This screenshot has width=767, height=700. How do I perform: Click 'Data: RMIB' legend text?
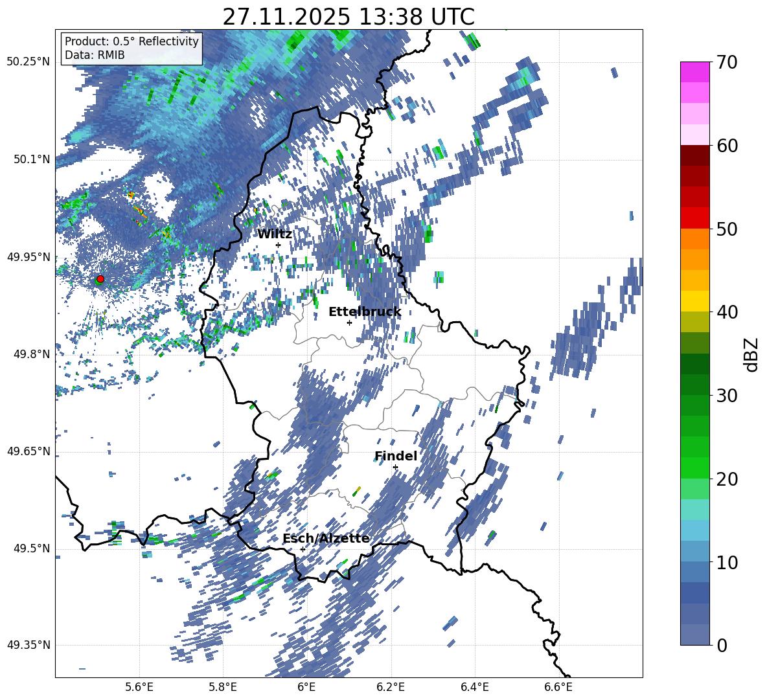[95, 55]
